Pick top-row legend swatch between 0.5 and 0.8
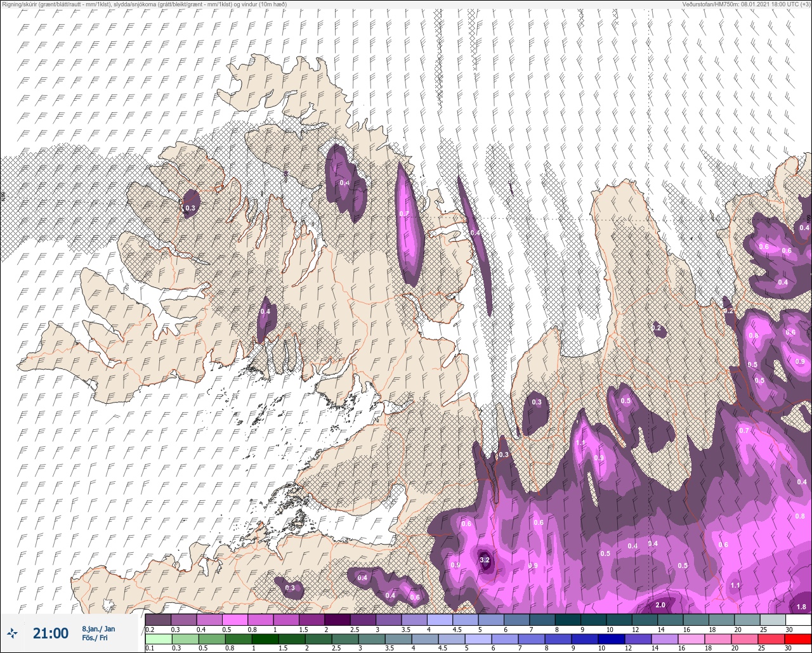This screenshot has width=812, height=653. point(235,619)
